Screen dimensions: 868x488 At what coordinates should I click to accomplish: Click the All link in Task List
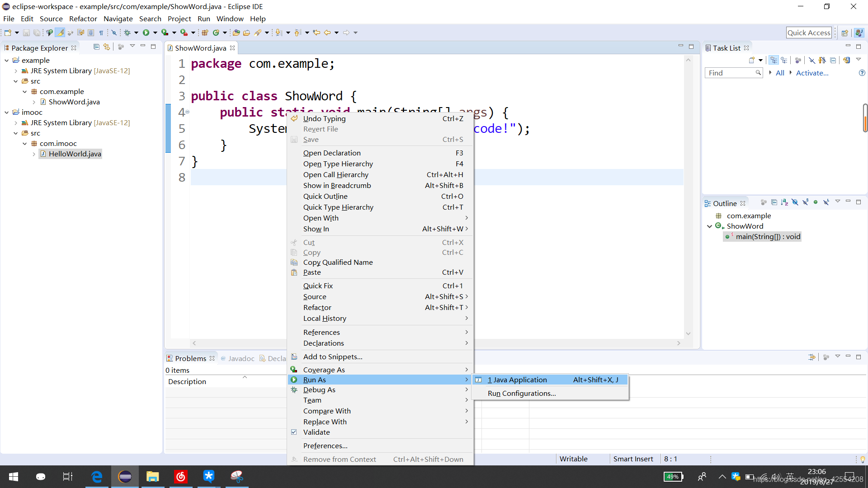pos(780,73)
